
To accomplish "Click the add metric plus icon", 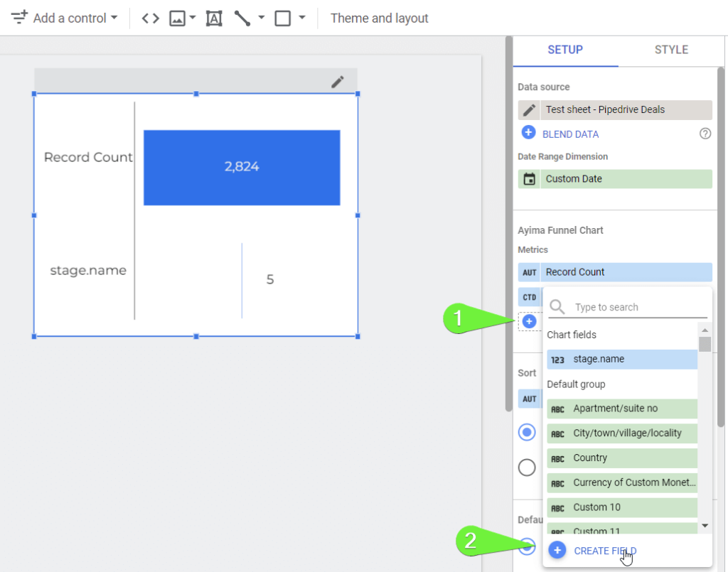I will (529, 321).
